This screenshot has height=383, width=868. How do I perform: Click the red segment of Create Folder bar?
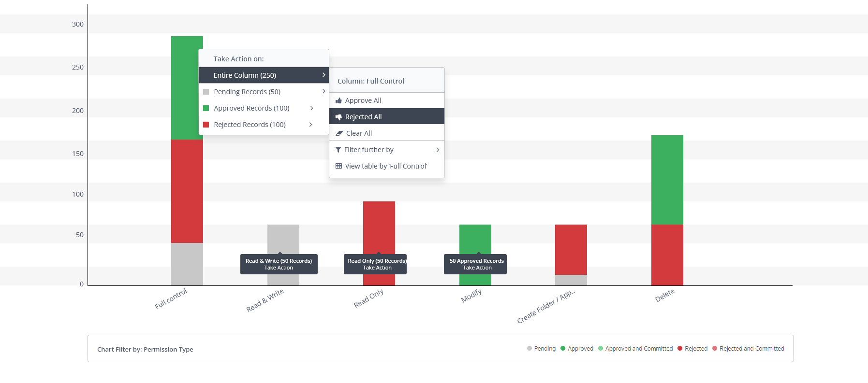pyautogui.click(x=571, y=249)
